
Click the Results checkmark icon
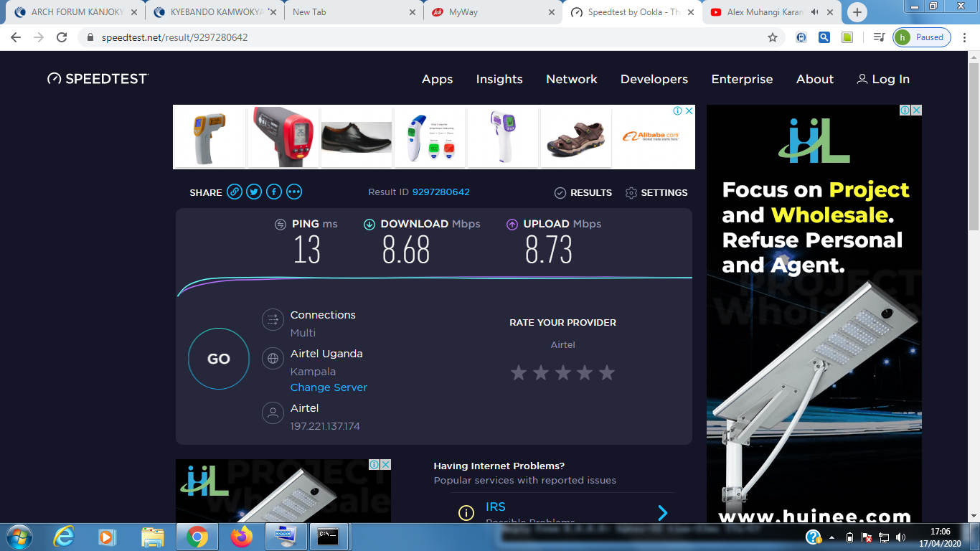pyautogui.click(x=560, y=193)
